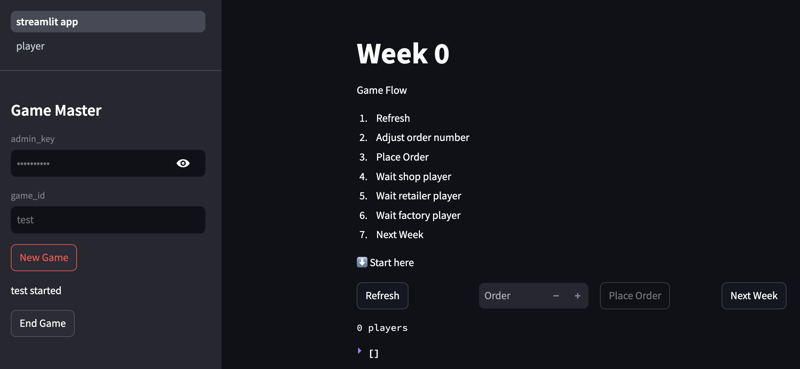
Task: Focus the Order number input
Action: coord(513,296)
